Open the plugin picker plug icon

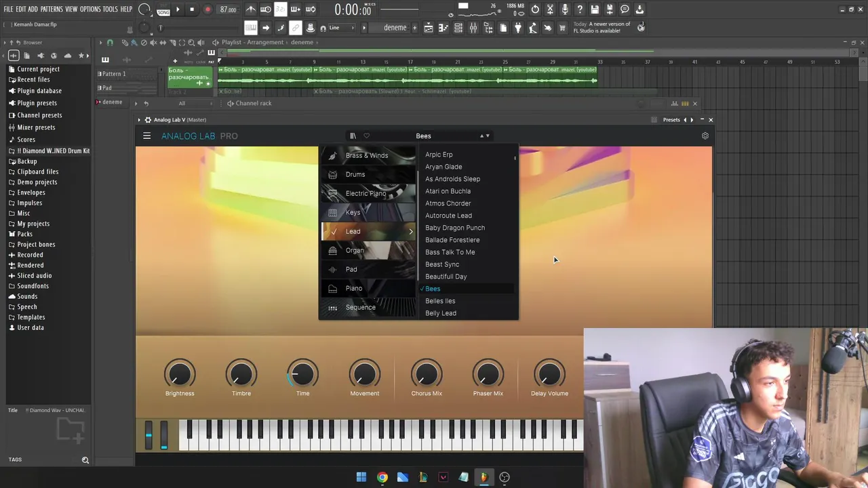pos(518,28)
